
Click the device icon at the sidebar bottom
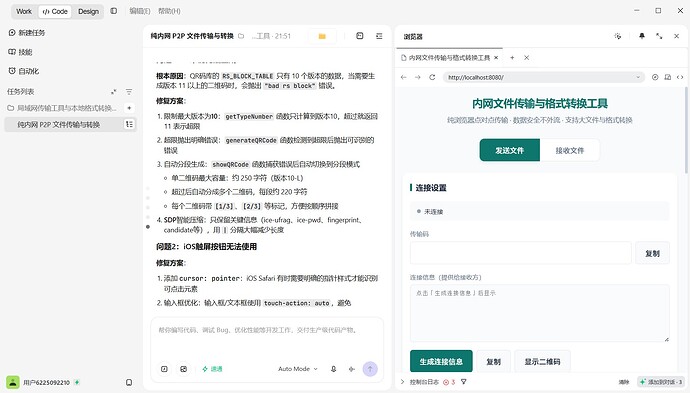129,382
